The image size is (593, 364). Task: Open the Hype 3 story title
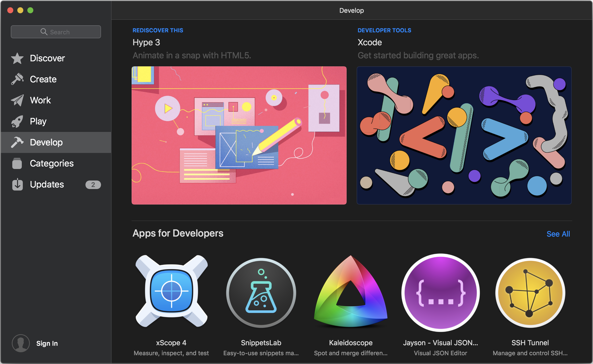[x=146, y=43]
